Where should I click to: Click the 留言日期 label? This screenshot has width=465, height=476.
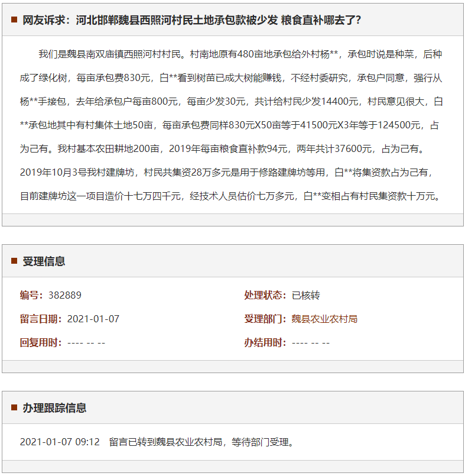tap(41, 319)
